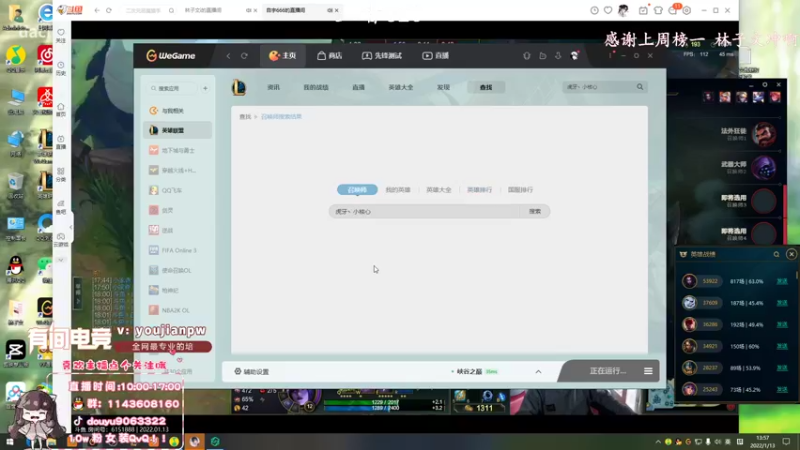Select 使命召唤OL in the game list
Image resolution: width=800 pixels, height=450 pixels.
(x=178, y=270)
